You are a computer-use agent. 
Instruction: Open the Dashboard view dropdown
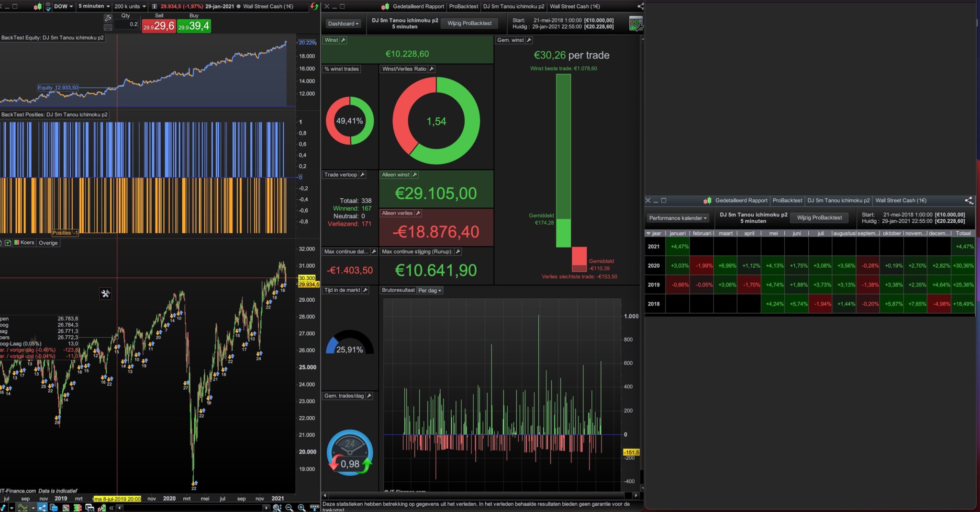[343, 23]
